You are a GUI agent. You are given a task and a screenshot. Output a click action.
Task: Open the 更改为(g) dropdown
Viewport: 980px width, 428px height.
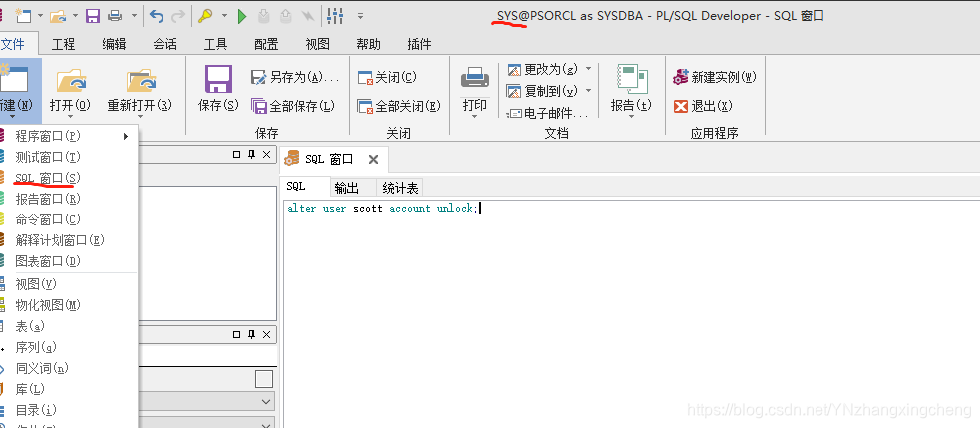coord(549,68)
